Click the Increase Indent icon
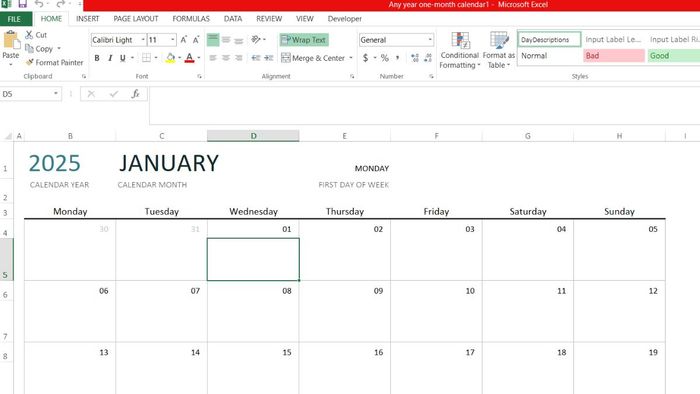Image resolution: width=700 pixels, height=394 pixels. (269, 58)
